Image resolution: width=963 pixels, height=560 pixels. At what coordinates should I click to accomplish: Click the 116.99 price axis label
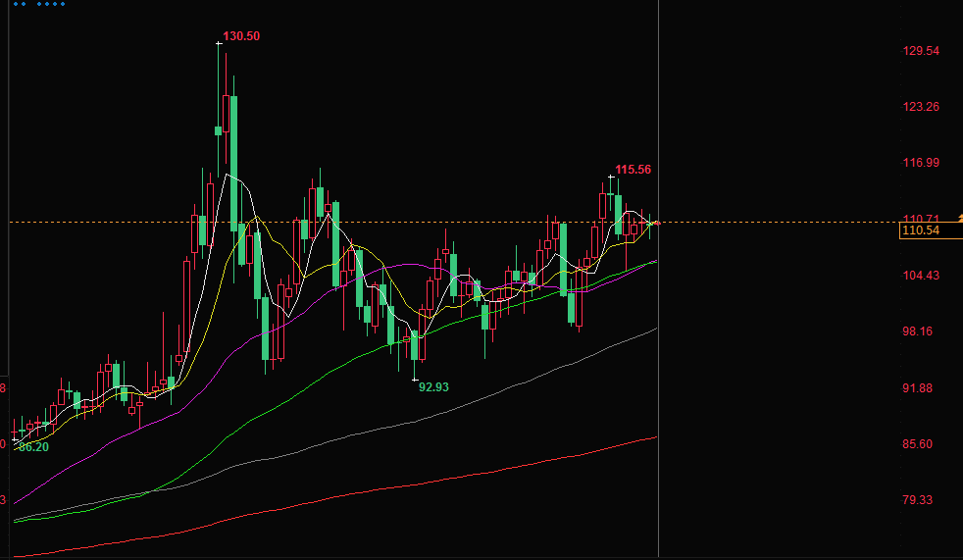[x=920, y=163]
